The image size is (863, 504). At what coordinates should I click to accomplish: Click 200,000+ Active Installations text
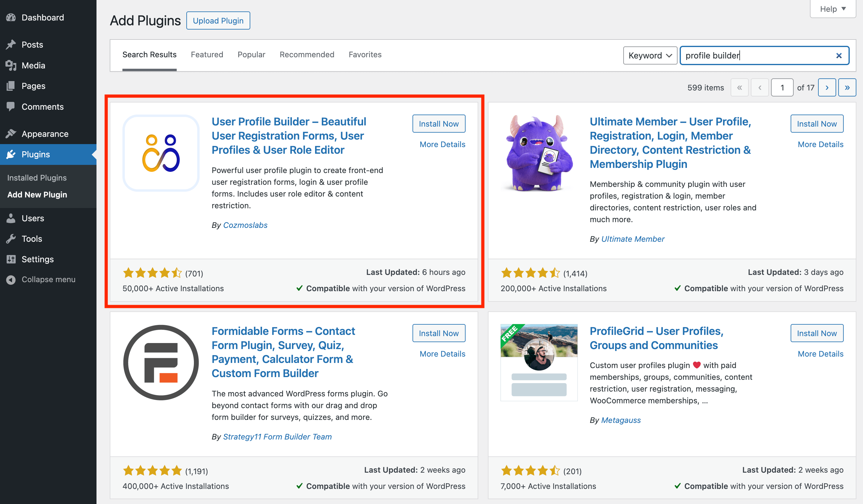(x=553, y=288)
